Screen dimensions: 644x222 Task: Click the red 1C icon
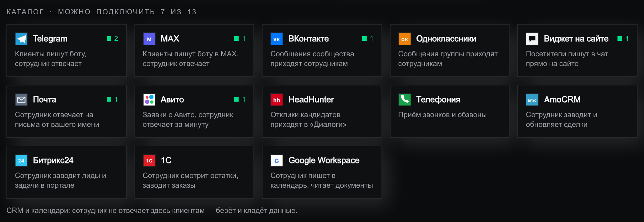point(149,161)
